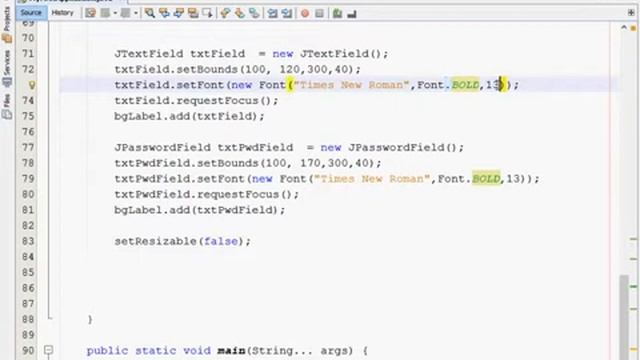This screenshot has height=360, width=640.
Task: Click "txtPwdField.setBounds(100, 170,300,40);" line
Action: (x=248, y=163)
